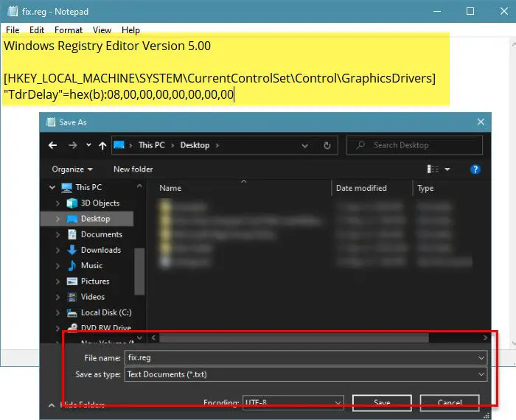
Task: Maximize the Notepad window
Action: [x=470, y=11]
